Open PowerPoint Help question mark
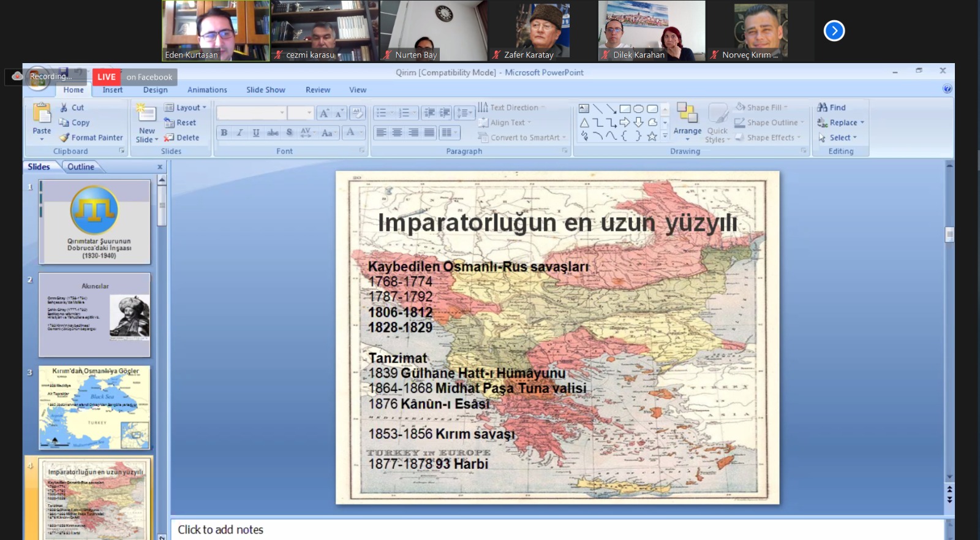 [948, 89]
